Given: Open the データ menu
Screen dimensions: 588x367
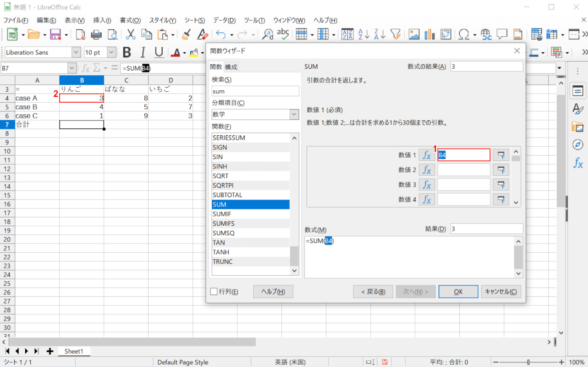Looking at the screenshot, I should point(224,20).
